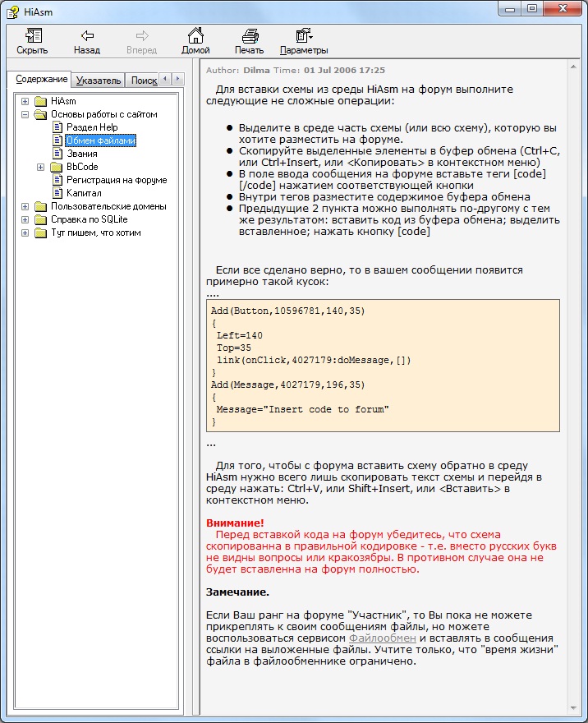588x723 pixels.
Task: Minimize the HiAsm help window
Action: point(510,9)
